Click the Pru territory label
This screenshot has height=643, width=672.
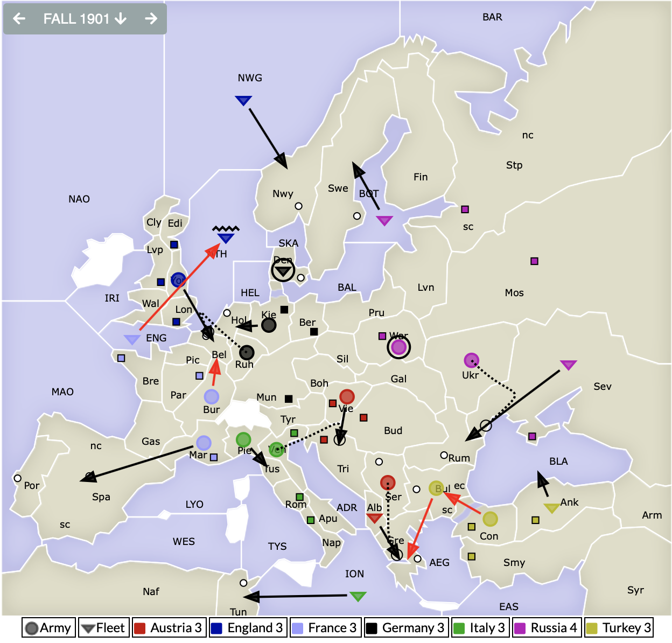(376, 313)
